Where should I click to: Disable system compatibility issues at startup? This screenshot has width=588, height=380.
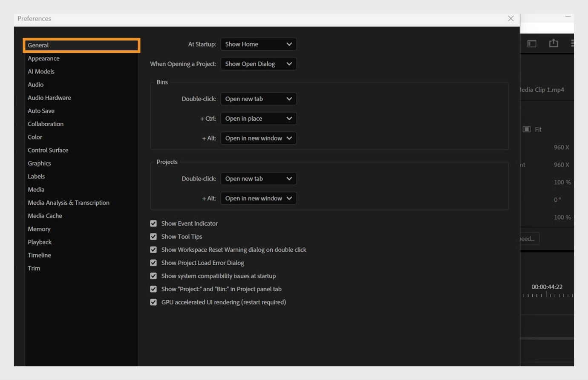coord(153,276)
